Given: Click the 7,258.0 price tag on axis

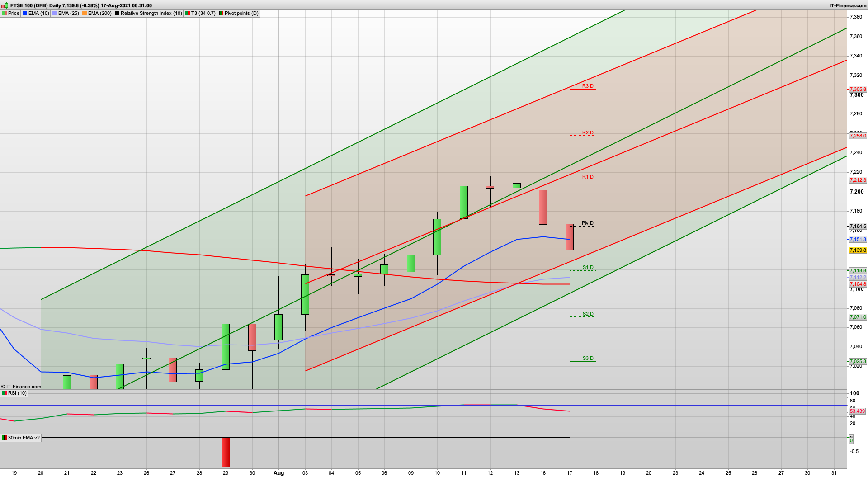Looking at the screenshot, I should [x=858, y=136].
